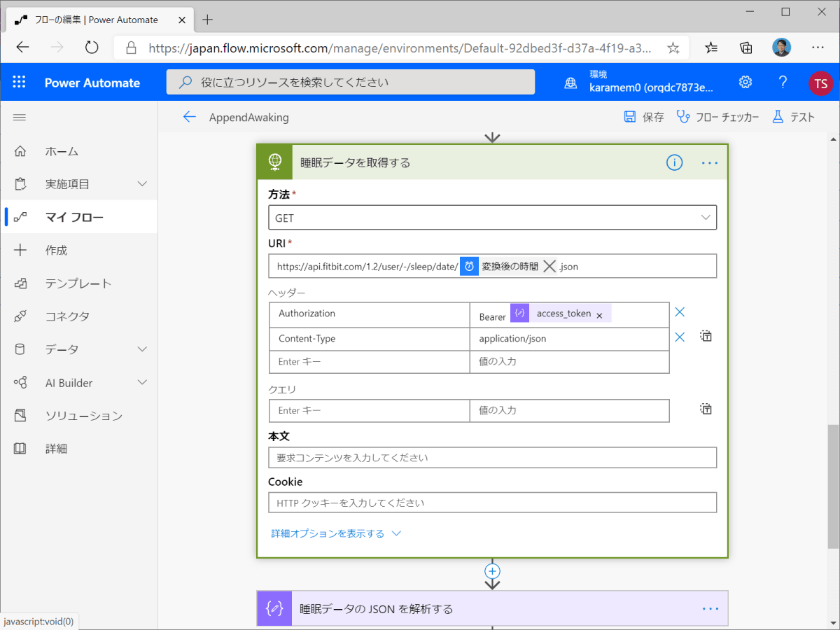Open the help question mark icon

tap(783, 83)
